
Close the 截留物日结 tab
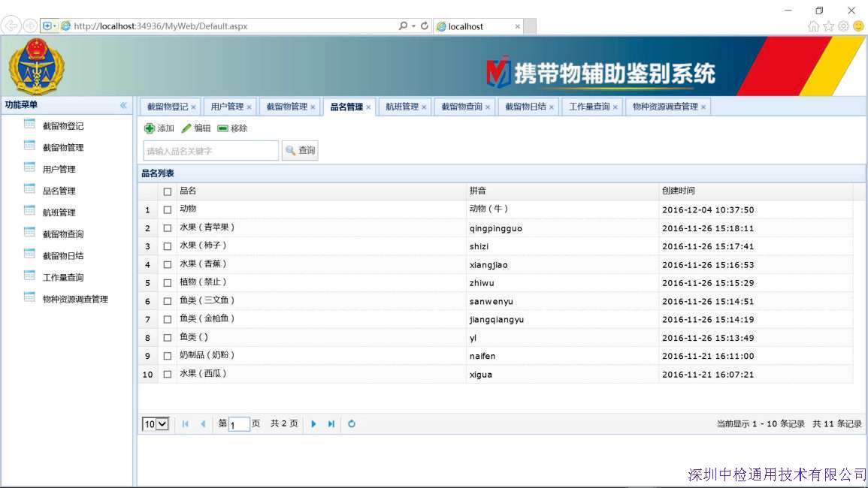552,107
